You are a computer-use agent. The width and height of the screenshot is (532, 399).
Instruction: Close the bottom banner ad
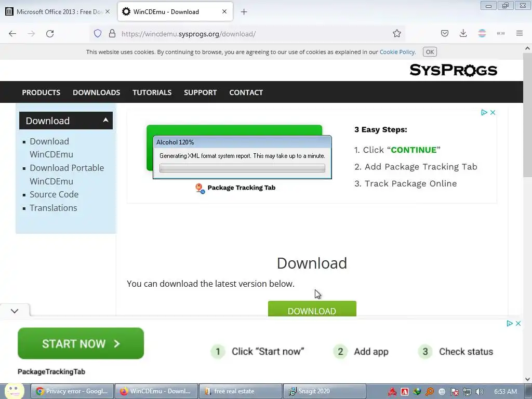(518, 323)
